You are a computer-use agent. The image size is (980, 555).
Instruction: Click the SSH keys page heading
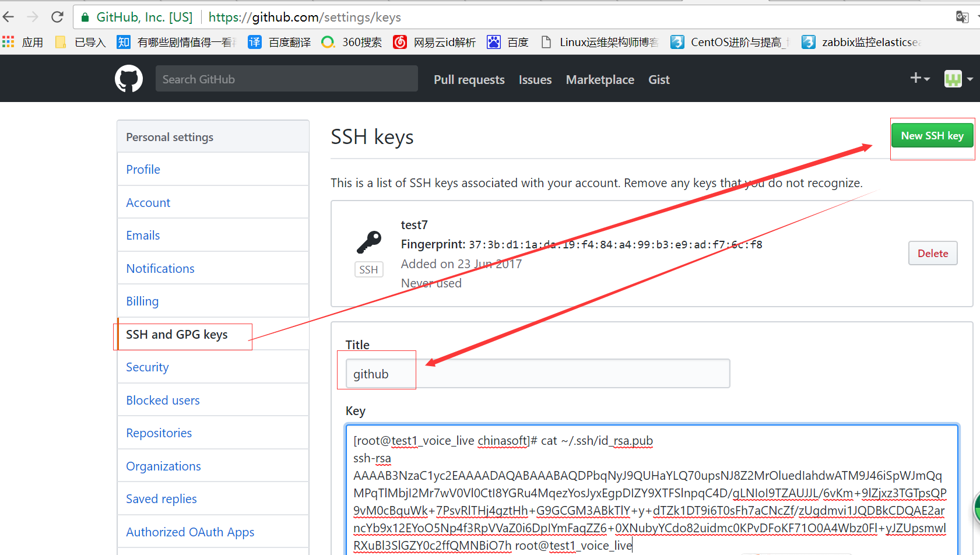click(372, 137)
